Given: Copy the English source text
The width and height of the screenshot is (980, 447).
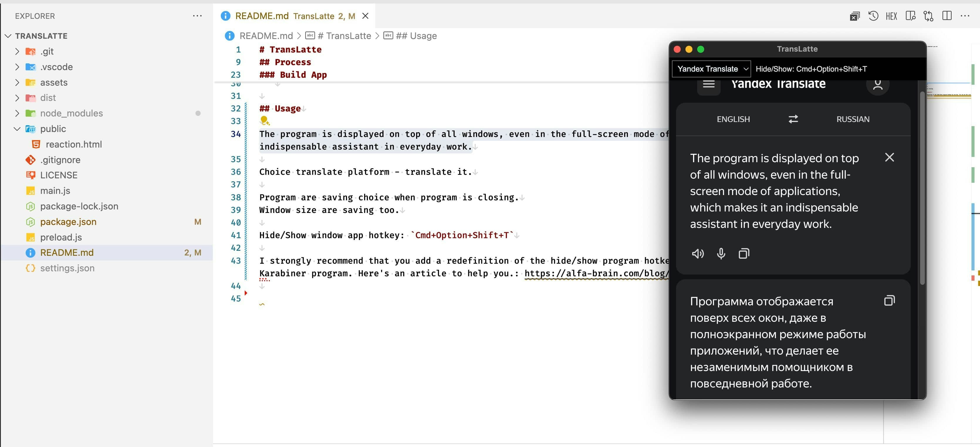Looking at the screenshot, I should tap(744, 254).
